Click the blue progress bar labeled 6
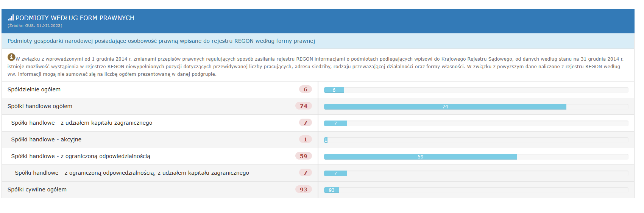 coord(334,90)
